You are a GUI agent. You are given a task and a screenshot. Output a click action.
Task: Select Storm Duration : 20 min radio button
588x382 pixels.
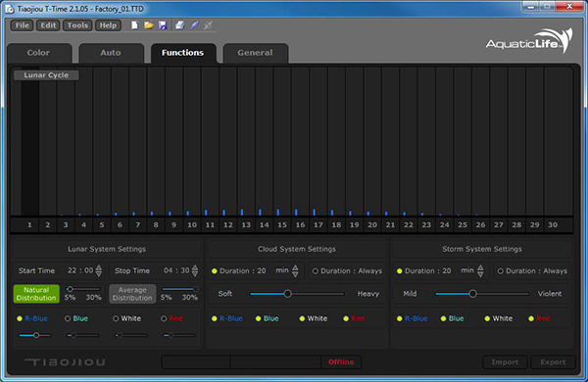tap(400, 271)
